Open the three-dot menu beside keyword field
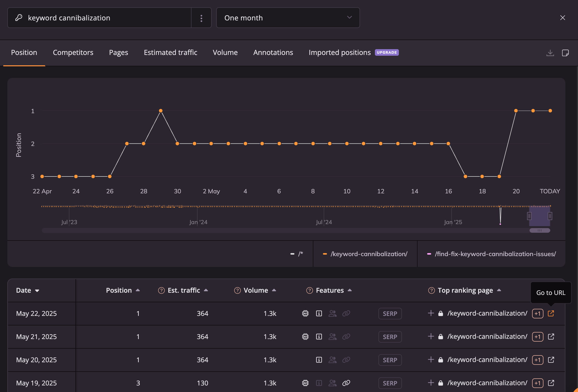 [201, 18]
